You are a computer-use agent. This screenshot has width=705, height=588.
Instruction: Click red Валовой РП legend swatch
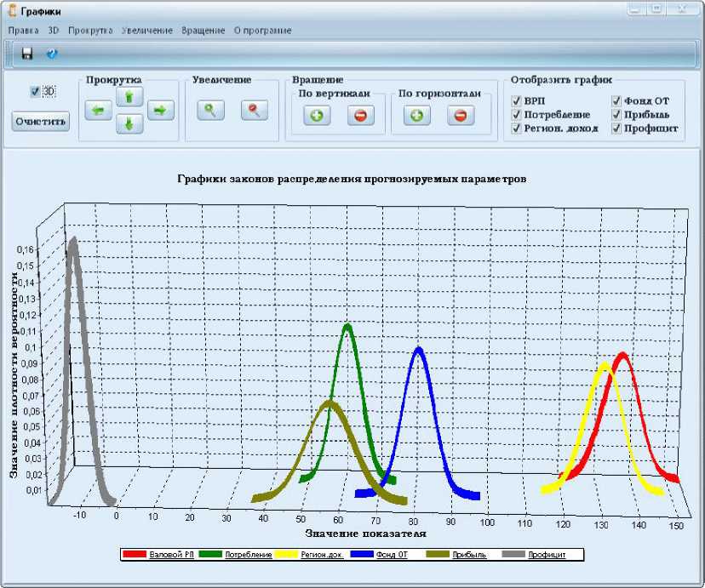[135, 554]
